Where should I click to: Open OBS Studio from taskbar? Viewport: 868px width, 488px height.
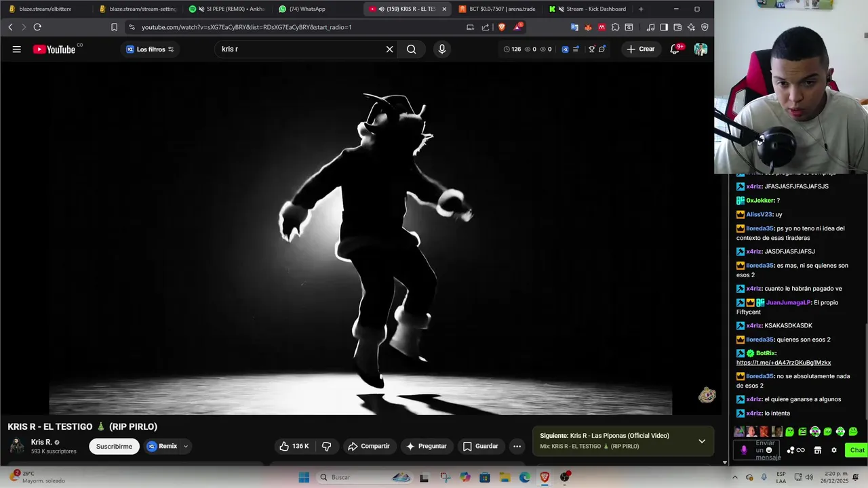coord(565,477)
